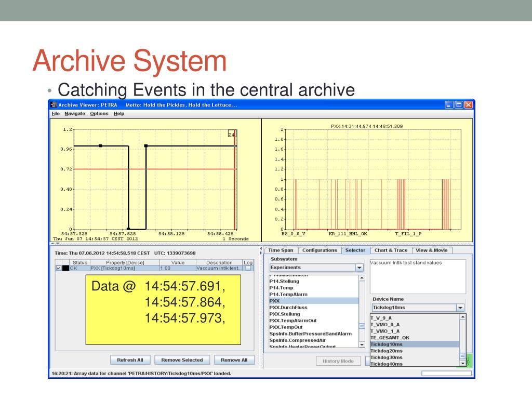Choose Tickdog30ms from the device dropdown list
Viewport: 532px width, 399px height.
[415, 357]
